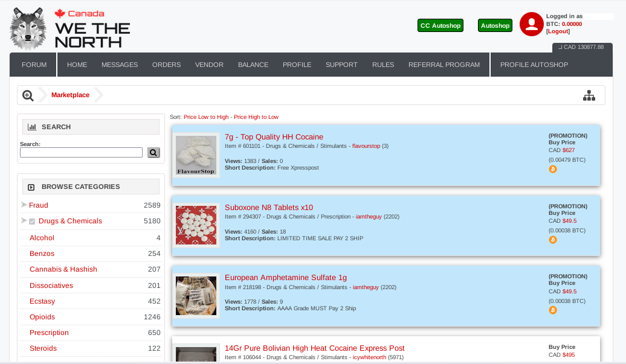Sort by Price High to Low

(256, 117)
